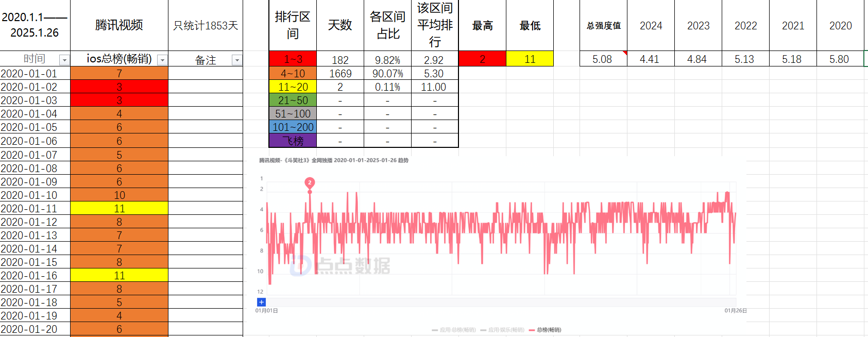Viewport: 868px width, 337px height.
Task: Toggle the 应用-娱乐(畅销) legend series
Action: (502, 330)
